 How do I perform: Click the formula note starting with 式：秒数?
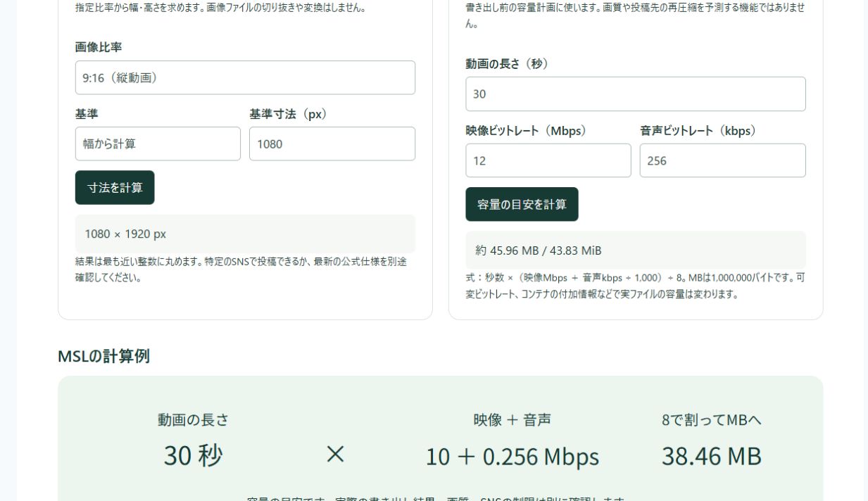click(635, 286)
